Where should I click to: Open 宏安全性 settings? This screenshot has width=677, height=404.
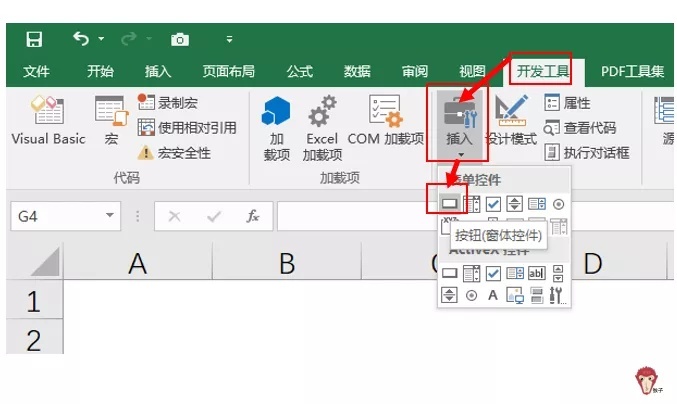pyautogui.click(x=174, y=153)
